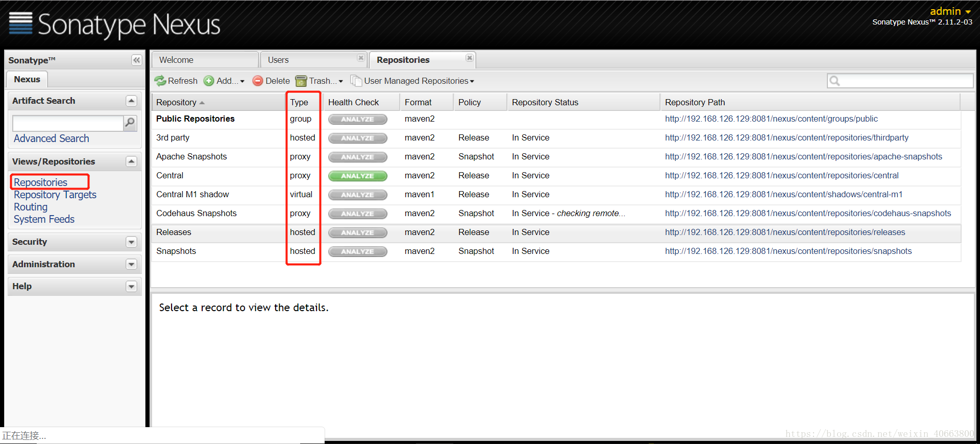This screenshot has height=444, width=980.
Task: Click ANALYZE for Central M1 shadow
Action: 357,195
